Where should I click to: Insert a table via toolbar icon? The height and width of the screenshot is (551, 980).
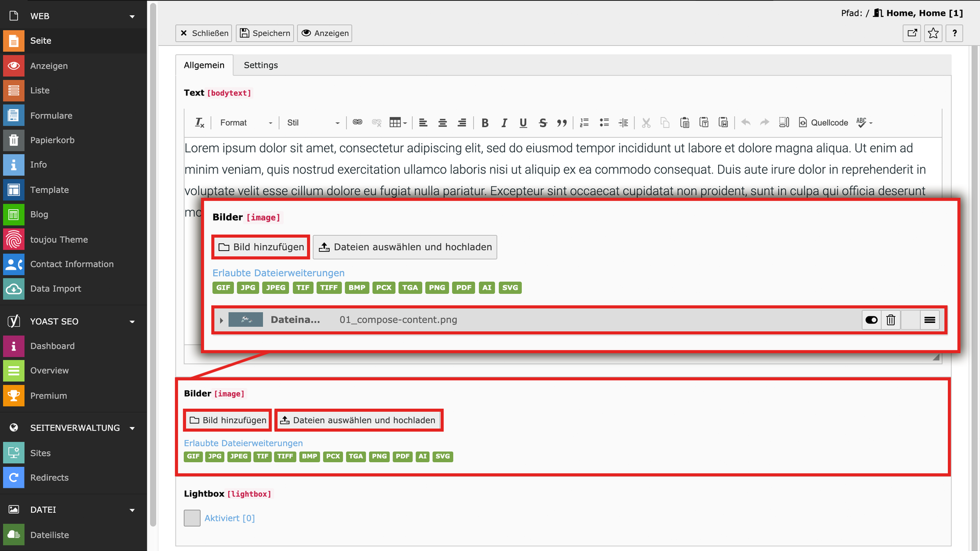[395, 122]
